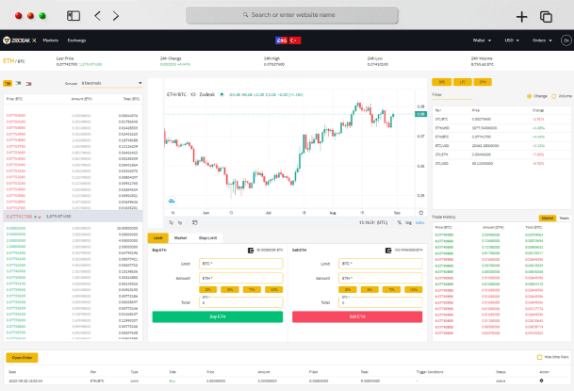Image resolution: width=574 pixels, height=391 pixels.
Task: Click the market Filter input field
Action: (452, 95)
